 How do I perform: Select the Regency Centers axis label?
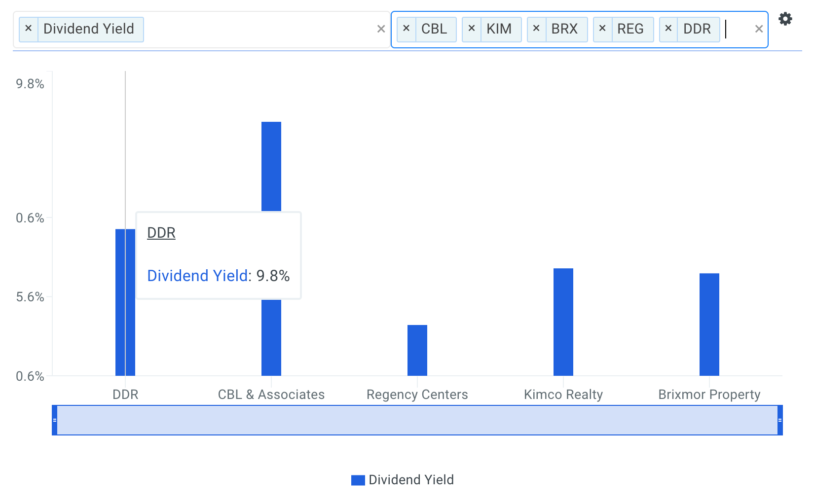click(417, 395)
